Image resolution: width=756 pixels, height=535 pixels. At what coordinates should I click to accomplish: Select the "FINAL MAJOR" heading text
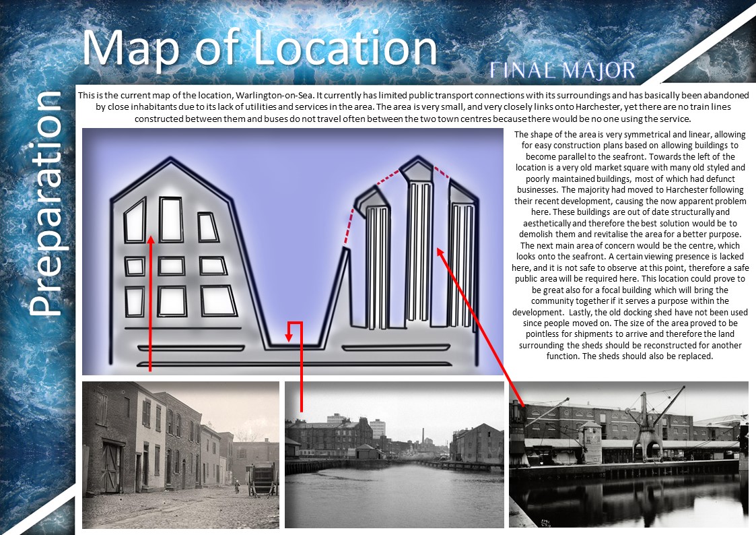click(x=562, y=70)
